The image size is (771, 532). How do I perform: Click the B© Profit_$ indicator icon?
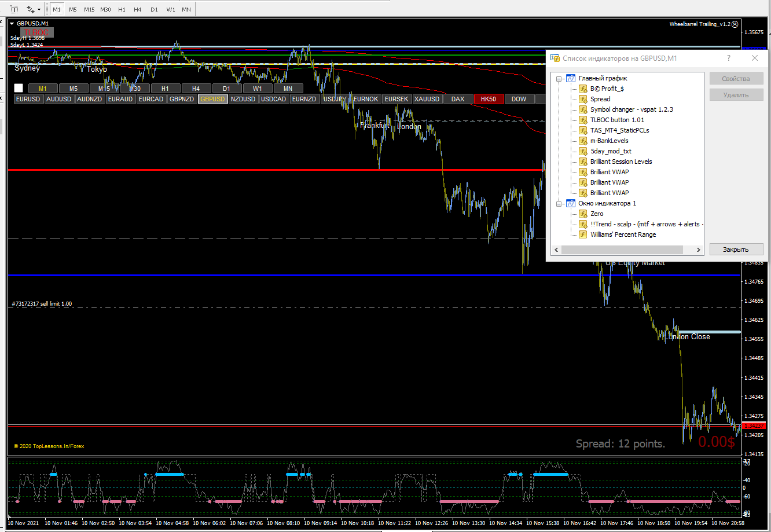click(x=583, y=89)
